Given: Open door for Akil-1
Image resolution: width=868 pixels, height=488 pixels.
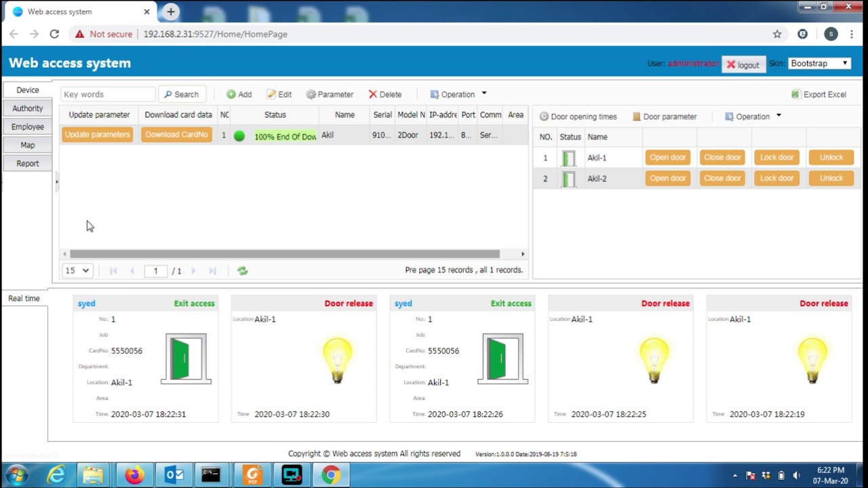Looking at the screenshot, I should pos(668,157).
